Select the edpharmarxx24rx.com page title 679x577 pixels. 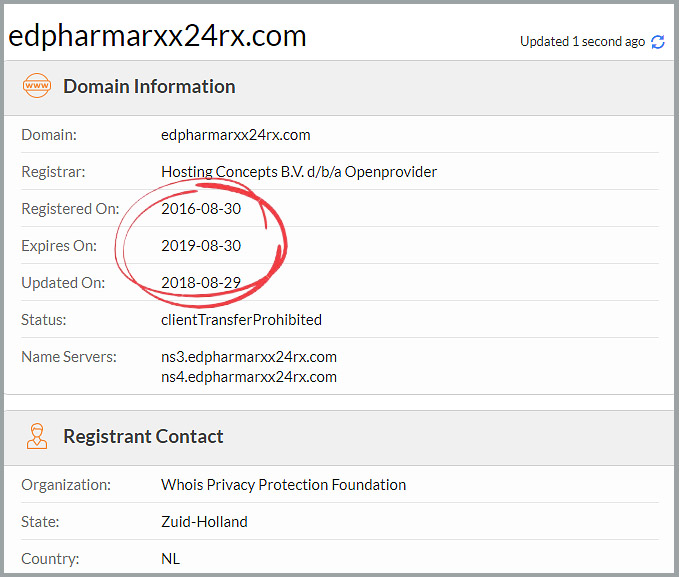tap(157, 36)
